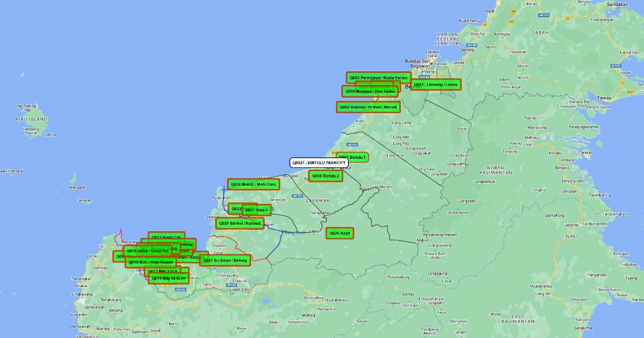
Task: Click the Q003 Permyjaya / Kuala Baram marker
Action: [x=378, y=78]
